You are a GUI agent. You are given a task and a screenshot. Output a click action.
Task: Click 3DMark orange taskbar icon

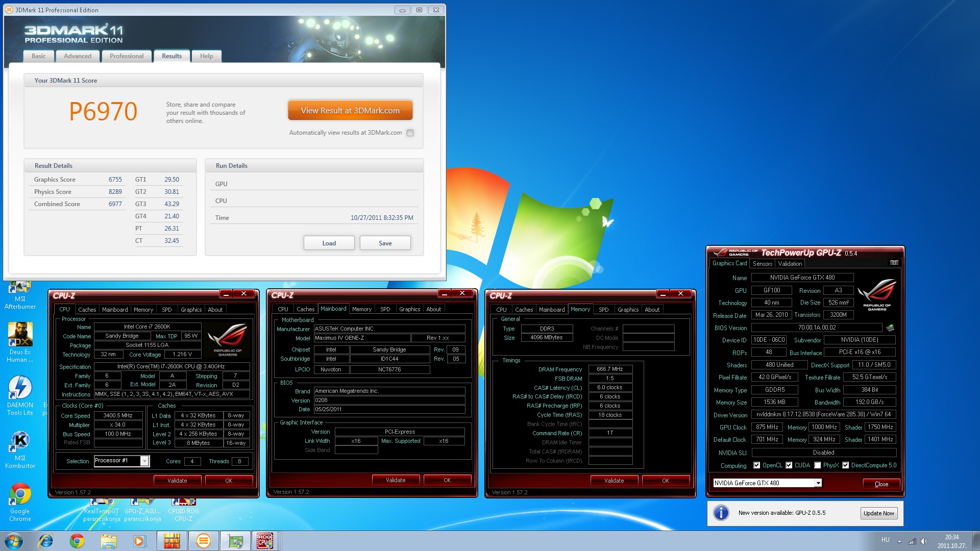pyautogui.click(x=203, y=541)
